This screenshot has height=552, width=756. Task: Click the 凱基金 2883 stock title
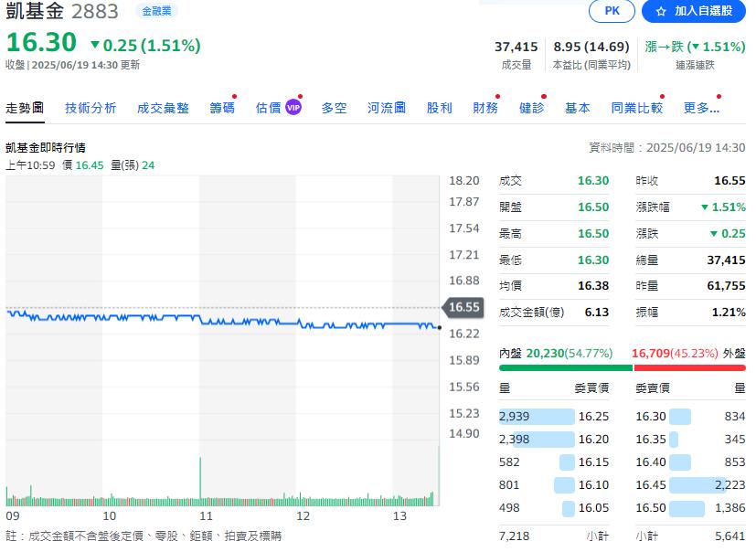tap(62, 11)
